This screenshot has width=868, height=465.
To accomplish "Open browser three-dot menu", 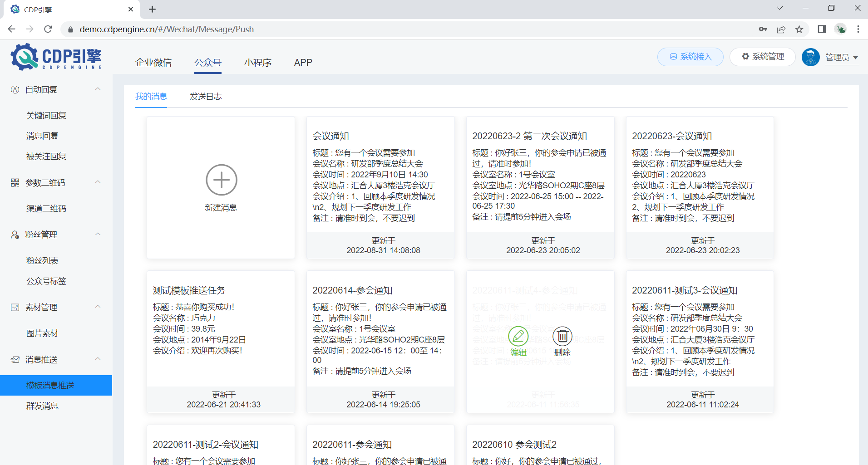I will (x=858, y=29).
